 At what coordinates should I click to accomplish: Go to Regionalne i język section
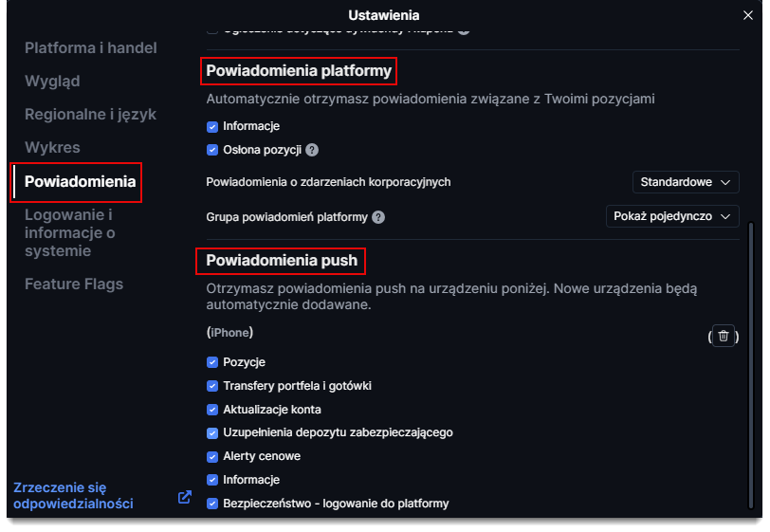pyautogui.click(x=91, y=114)
